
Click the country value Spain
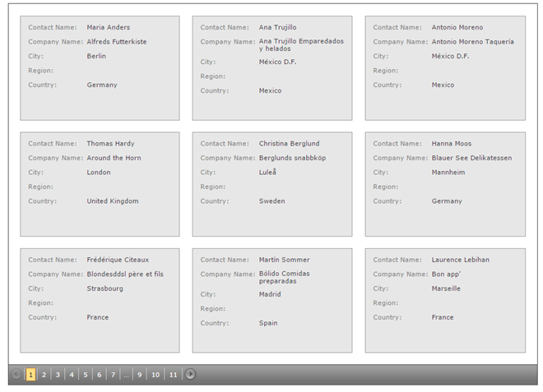pos(268,323)
